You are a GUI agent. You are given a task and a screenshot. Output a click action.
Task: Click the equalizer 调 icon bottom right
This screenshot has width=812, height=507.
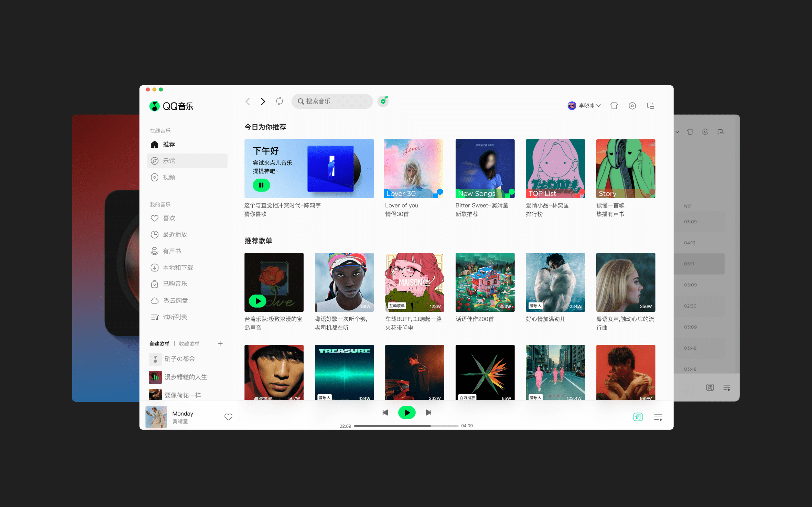(x=638, y=417)
